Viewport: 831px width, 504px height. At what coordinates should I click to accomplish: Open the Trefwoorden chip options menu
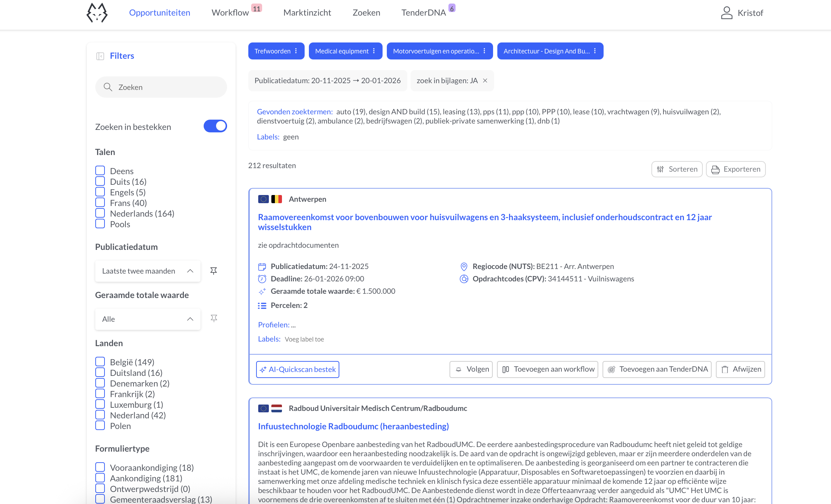coord(296,51)
